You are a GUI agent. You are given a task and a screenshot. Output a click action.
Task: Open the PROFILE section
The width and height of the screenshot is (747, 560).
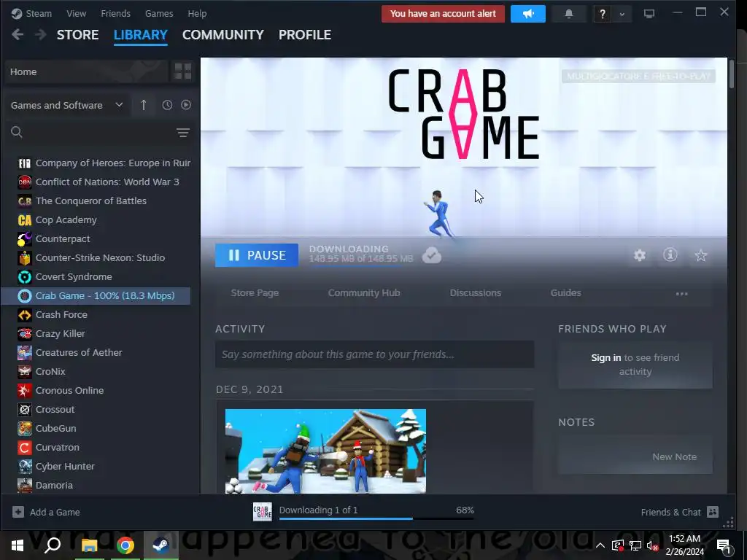coord(305,35)
